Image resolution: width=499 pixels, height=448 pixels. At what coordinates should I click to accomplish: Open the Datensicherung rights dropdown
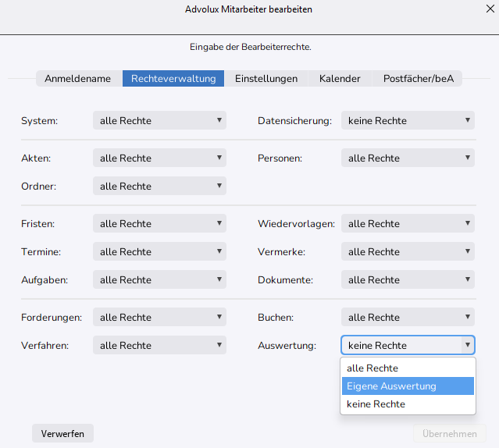pyautogui.click(x=408, y=120)
